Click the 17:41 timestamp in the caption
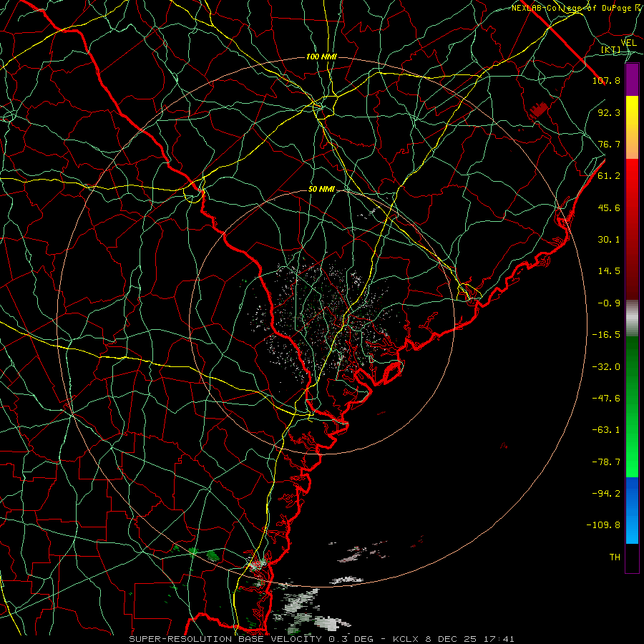The image size is (644, 644). [500, 639]
